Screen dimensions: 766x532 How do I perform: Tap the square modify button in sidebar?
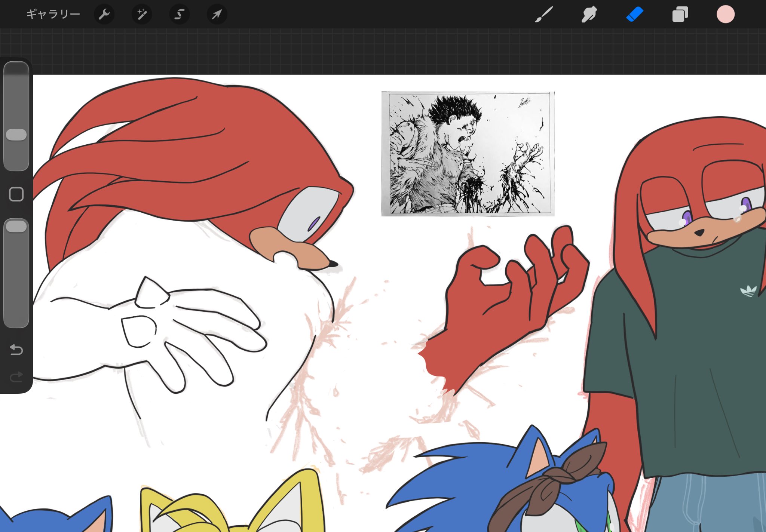coord(16,194)
